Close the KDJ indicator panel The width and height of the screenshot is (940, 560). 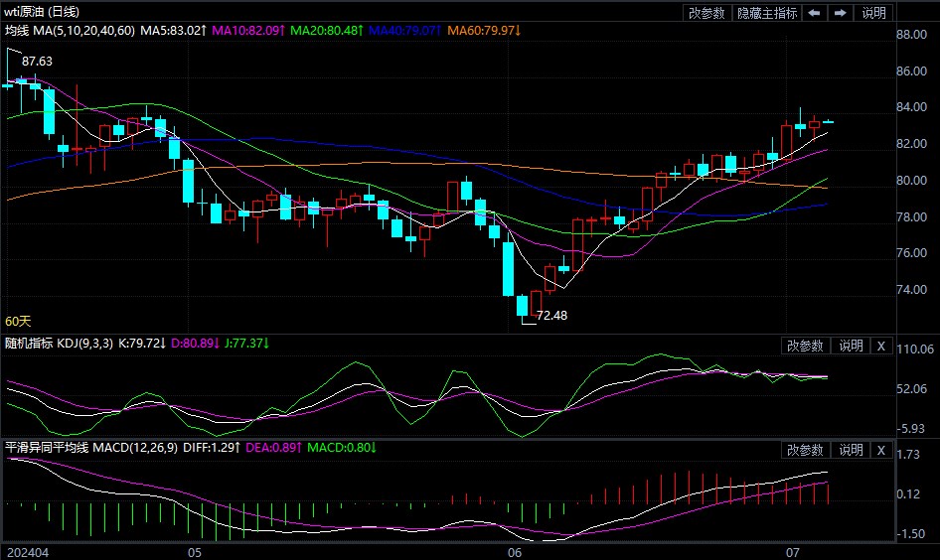[x=880, y=346]
